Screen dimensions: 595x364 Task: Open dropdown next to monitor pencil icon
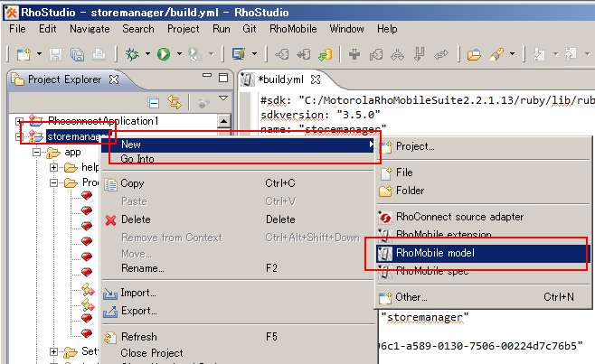pos(254,54)
